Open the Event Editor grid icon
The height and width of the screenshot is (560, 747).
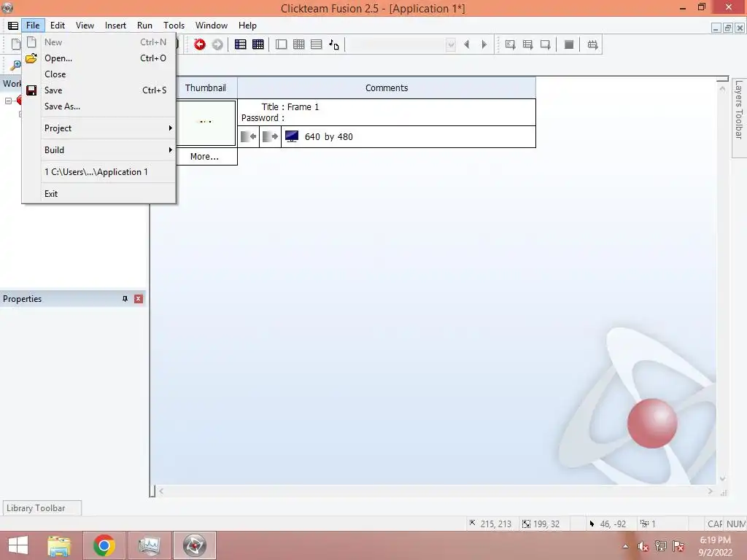point(258,44)
